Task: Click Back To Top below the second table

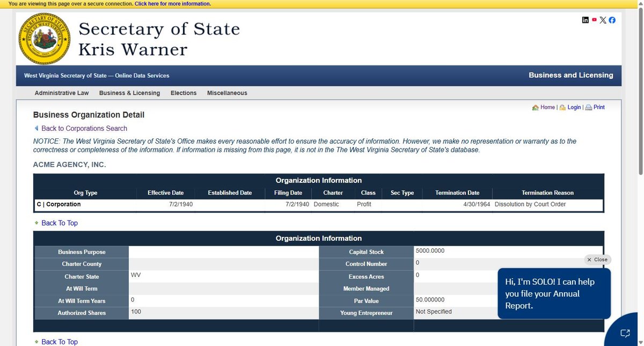Action: pos(60,342)
